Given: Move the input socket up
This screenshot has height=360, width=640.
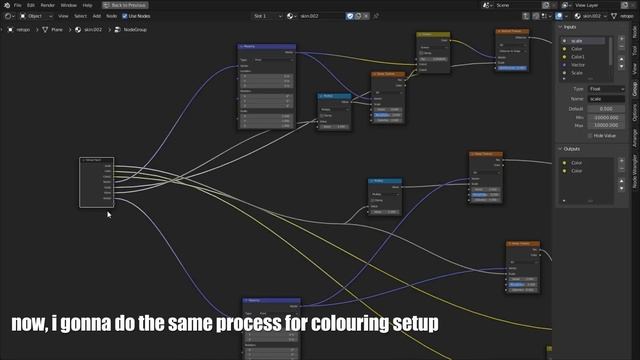Looking at the screenshot, I should [621, 59].
